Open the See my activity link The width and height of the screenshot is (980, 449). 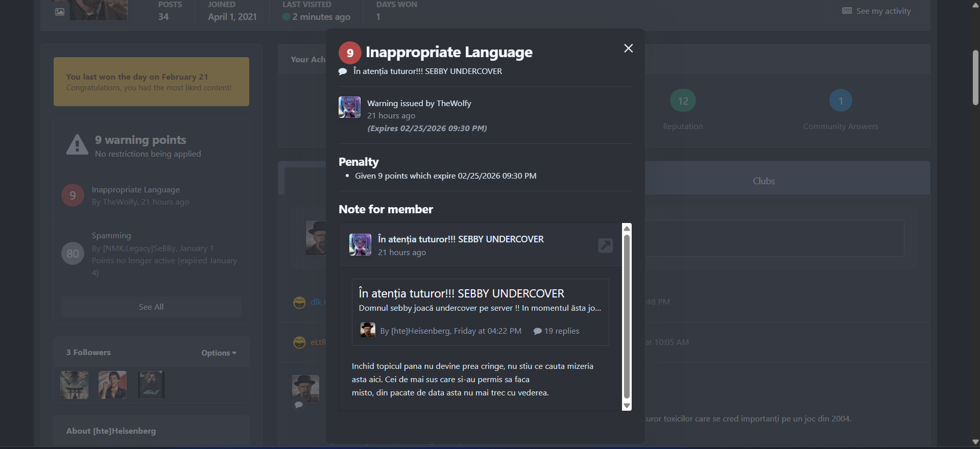(876, 11)
